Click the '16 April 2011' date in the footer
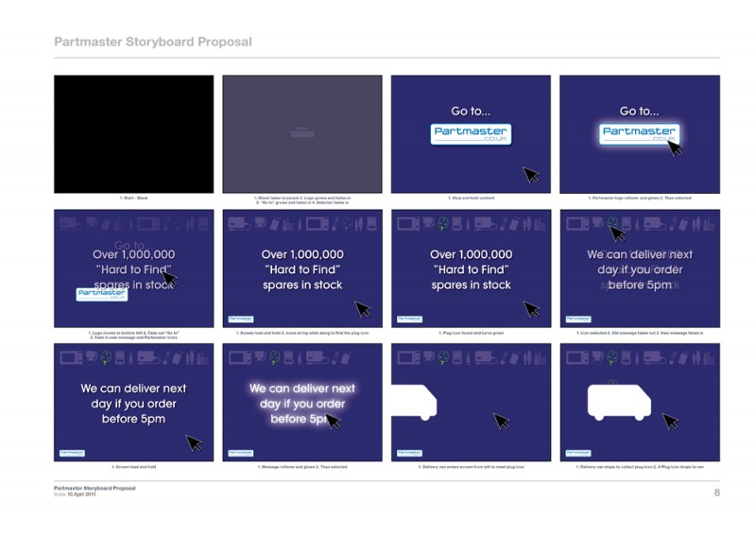This screenshot has width=756, height=535. (x=81, y=494)
